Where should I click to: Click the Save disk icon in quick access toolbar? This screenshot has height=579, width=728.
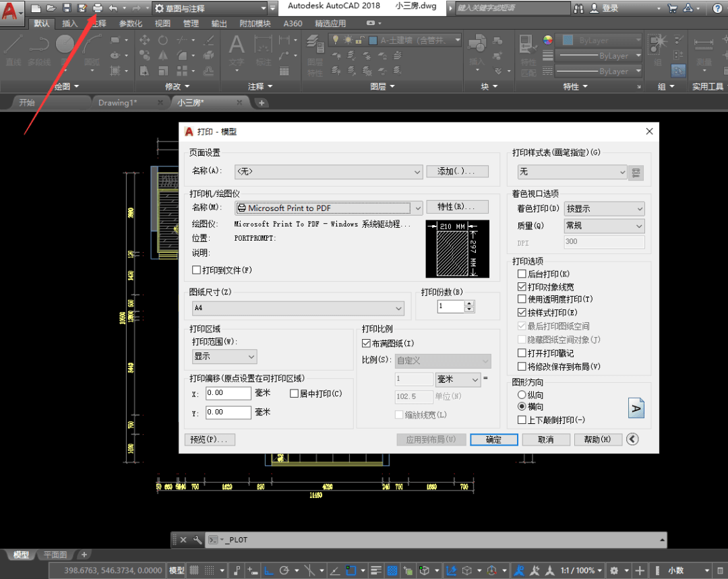pyautogui.click(x=66, y=8)
